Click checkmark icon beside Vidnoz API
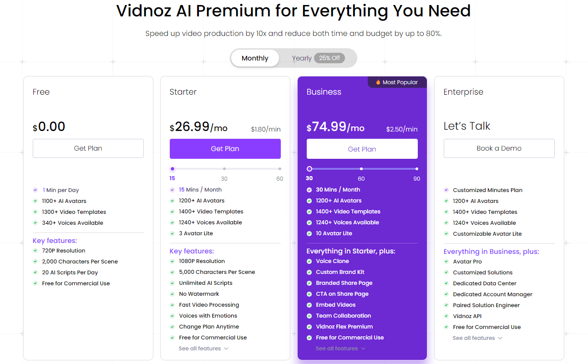Screen dimensions: 588x364 tap(446, 316)
